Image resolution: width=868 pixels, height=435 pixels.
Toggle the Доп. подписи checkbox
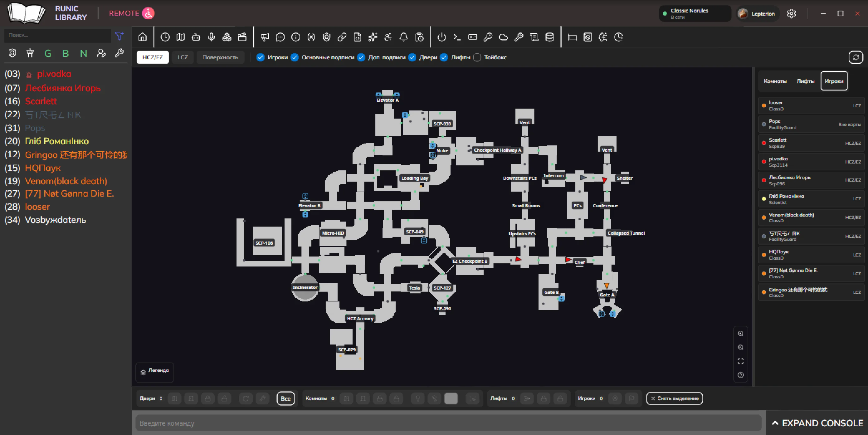click(x=361, y=57)
